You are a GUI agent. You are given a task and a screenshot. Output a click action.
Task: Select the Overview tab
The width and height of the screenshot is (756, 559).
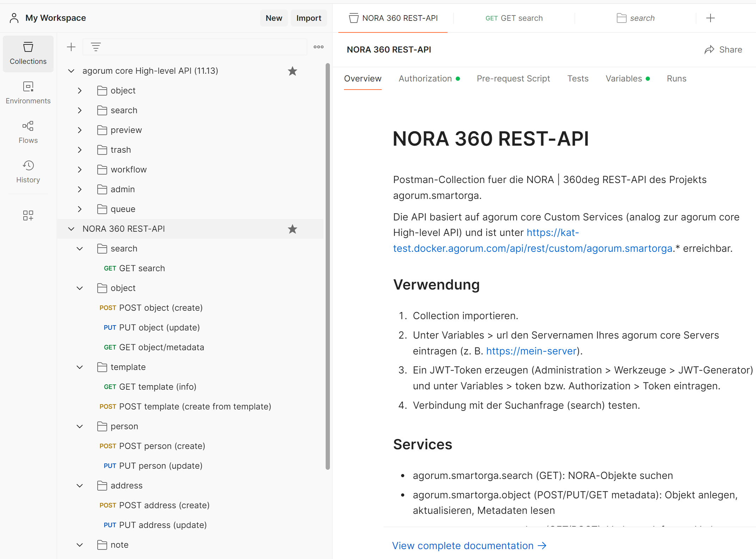363,79
